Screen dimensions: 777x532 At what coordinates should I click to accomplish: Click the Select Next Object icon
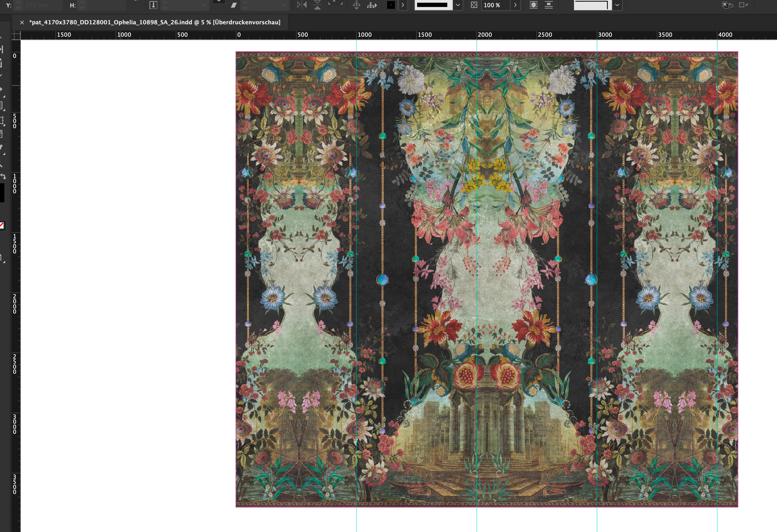click(372, 5)
